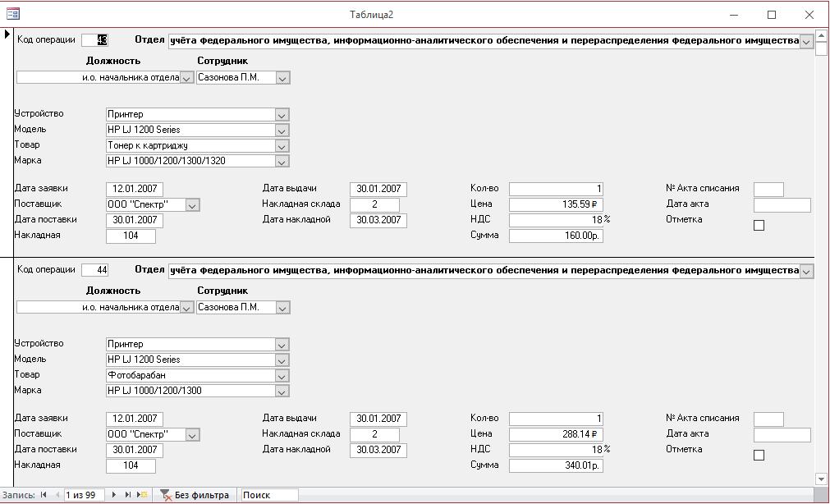Click 'Цена' field showing 135.59
830x504 pixels.
pyautogui.click(x=556, y=204)
